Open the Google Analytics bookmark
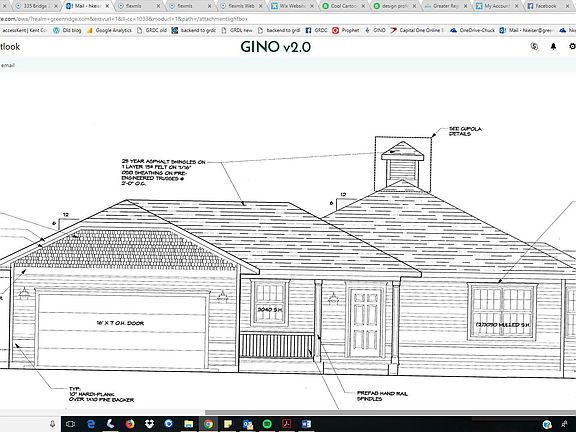576x432 pixels. click(x=109, y=30)
